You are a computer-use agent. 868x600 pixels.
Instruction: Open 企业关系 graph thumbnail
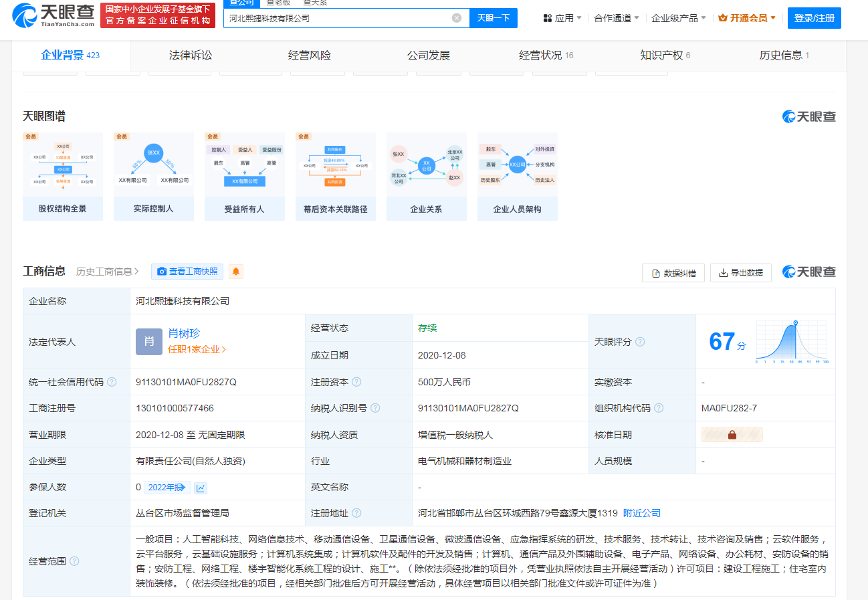pyautogui.click(x=426, y=177)
